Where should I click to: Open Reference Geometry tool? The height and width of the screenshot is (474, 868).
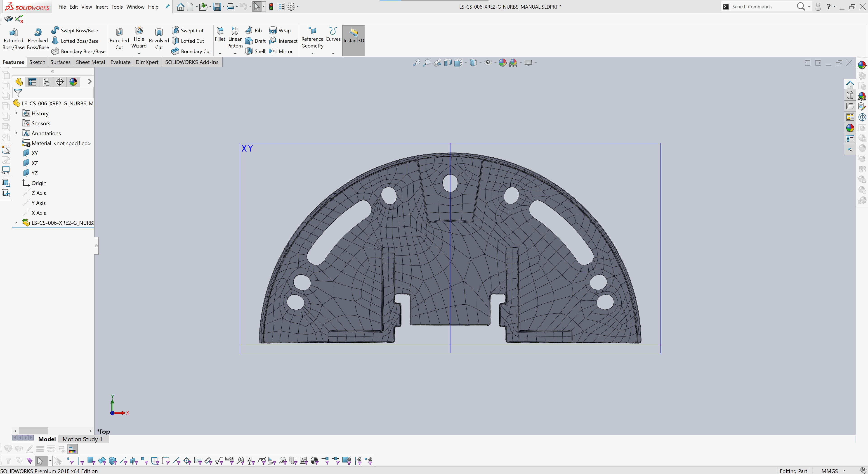312,38
